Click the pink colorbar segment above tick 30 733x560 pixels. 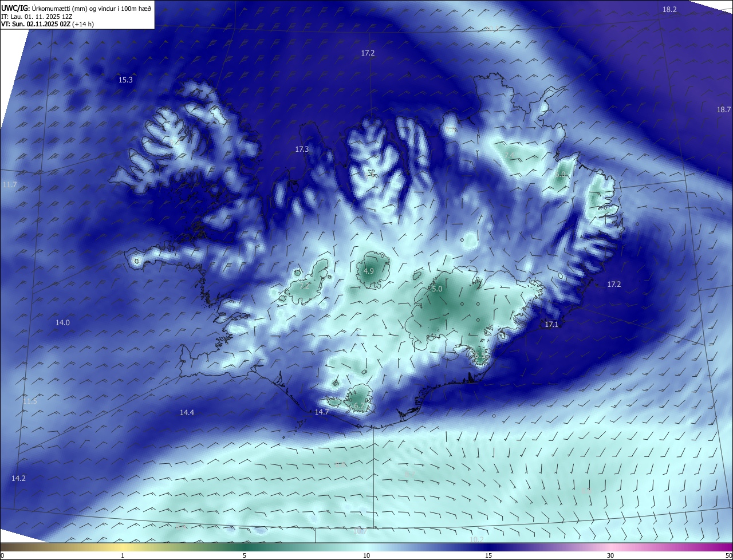click(x=611, y=547)
